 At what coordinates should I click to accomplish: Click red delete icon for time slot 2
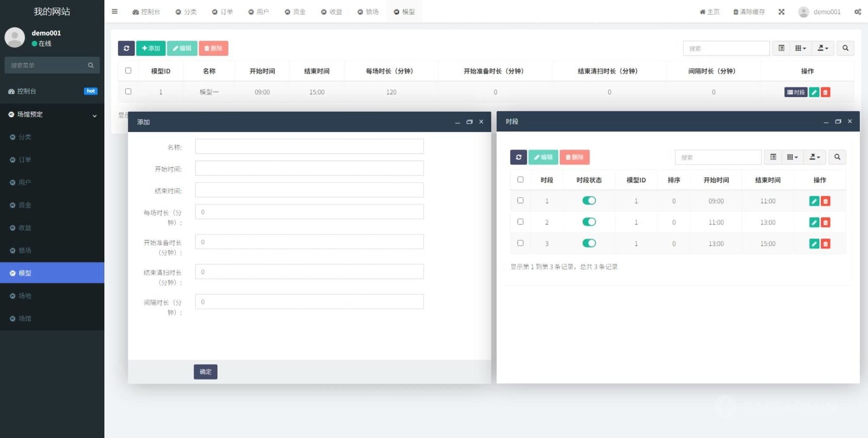click(x=825, y=222)
